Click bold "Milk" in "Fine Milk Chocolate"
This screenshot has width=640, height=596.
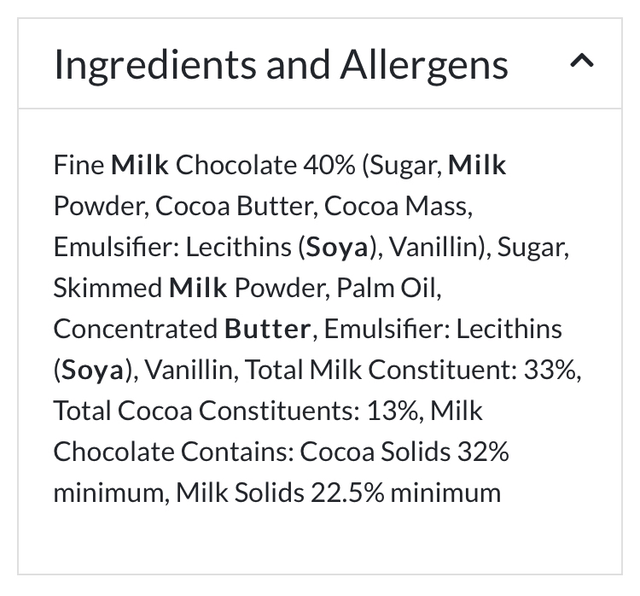(x=140, y=165)
